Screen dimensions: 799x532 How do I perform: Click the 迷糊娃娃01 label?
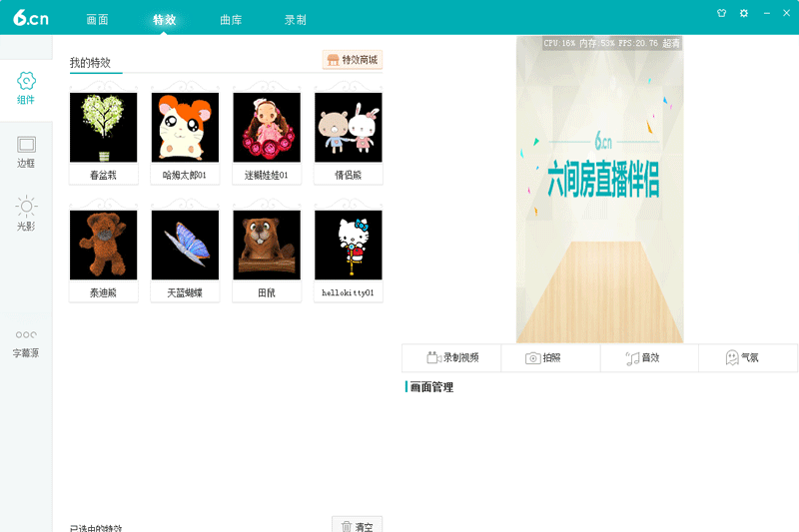267,175
